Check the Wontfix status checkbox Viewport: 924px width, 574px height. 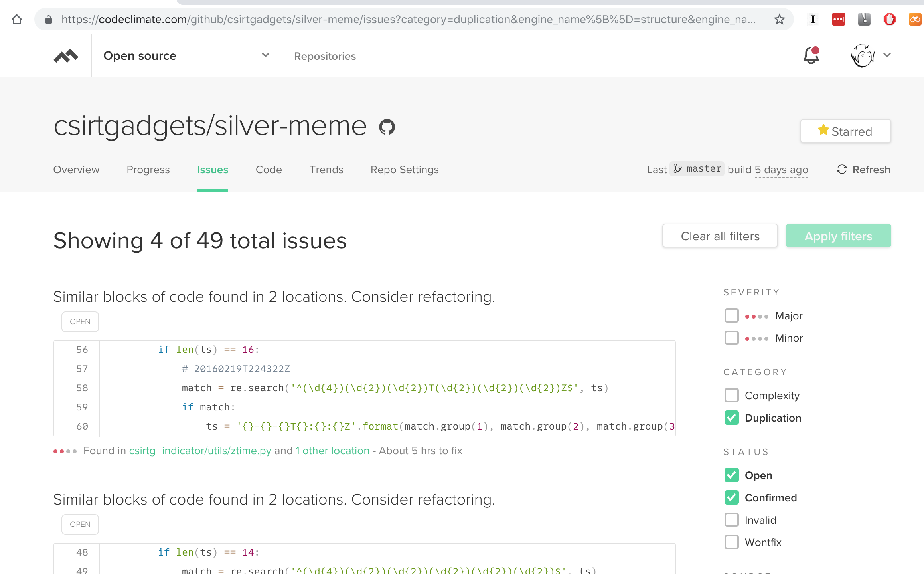731,542
